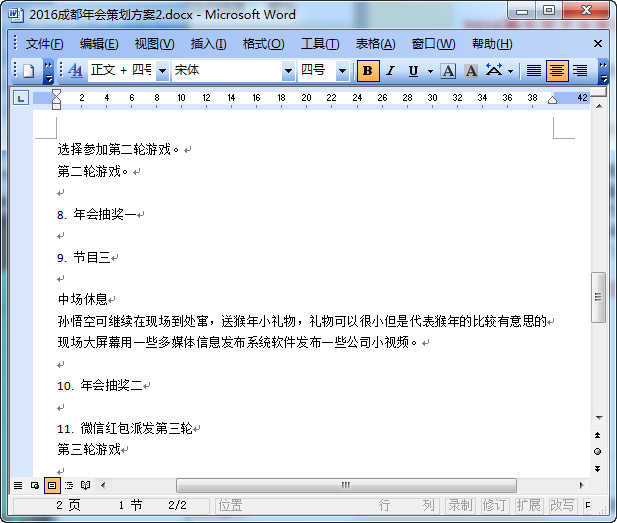Expand the 宋体 font dropdown arrow

click(288, 71)
